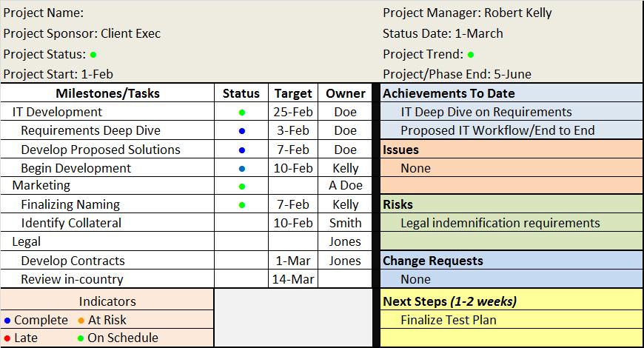Click the Requirements Deep Dive blue status dot
644x348 pixels.
click(242, 131)
